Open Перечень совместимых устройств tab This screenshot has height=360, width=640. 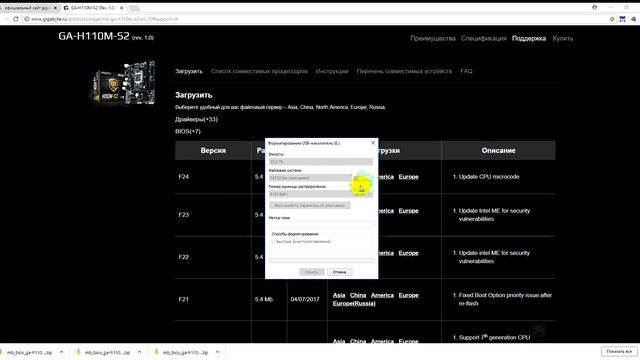click(404, 71)
